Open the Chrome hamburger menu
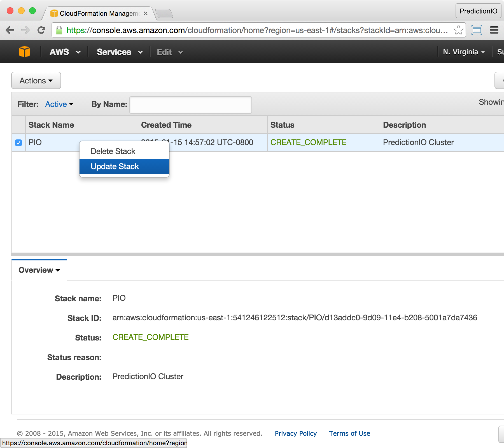Screen dimensions: 504x448 (x=494, y=30)
